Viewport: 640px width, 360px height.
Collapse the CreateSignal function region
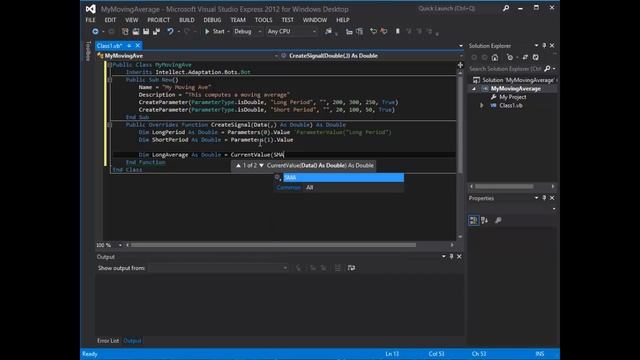click(109, 124)
